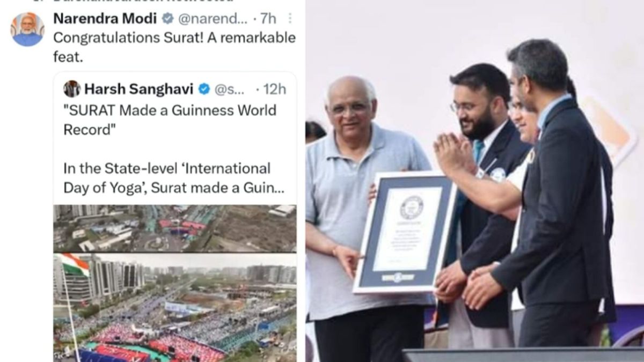Click the Narendra Modi display name
Screen dimensions: 644x362
click(105, 19)
